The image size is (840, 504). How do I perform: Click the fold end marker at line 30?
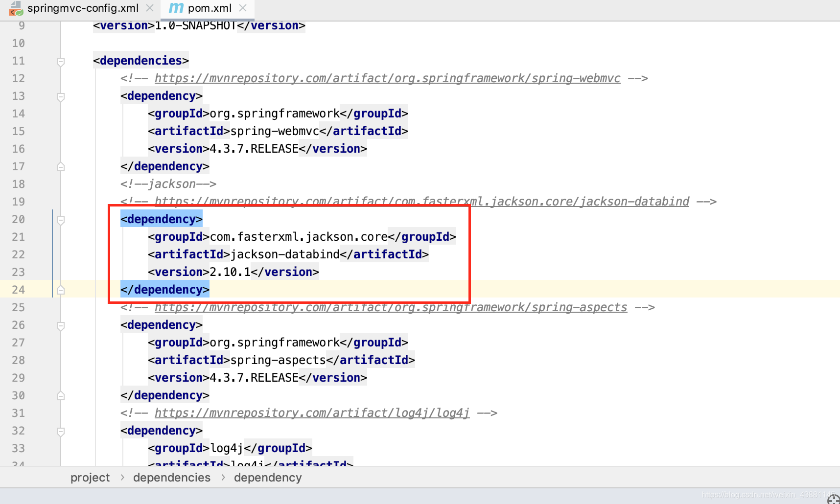point(61,395)
